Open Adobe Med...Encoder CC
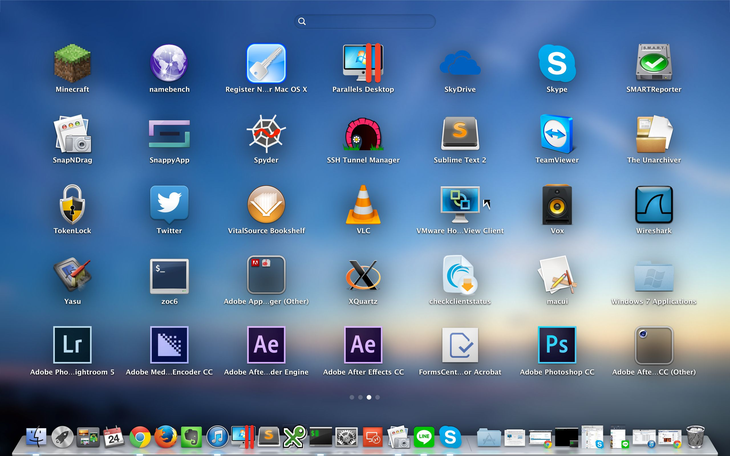 pyautogui.click(x=169, y=345)
